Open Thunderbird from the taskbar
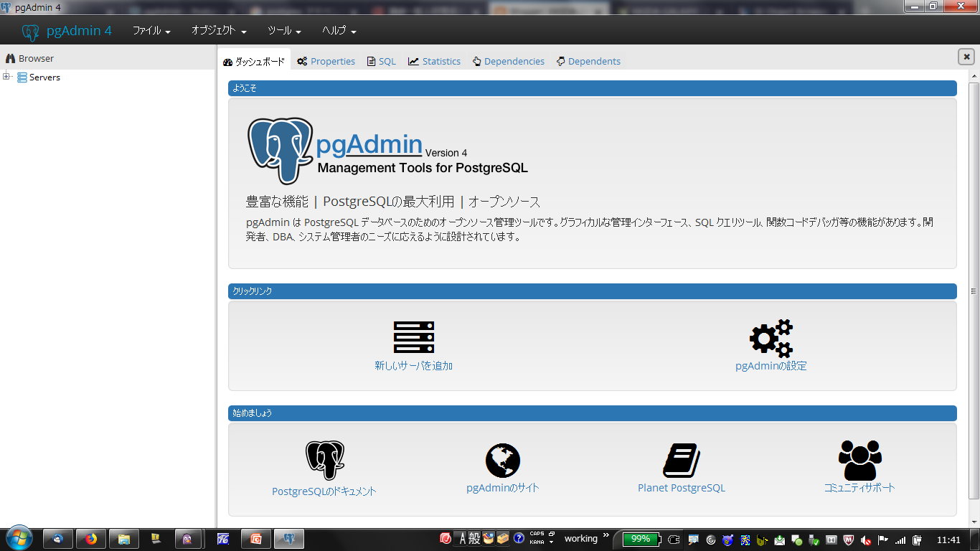980x551 pixels. (57, 539)
